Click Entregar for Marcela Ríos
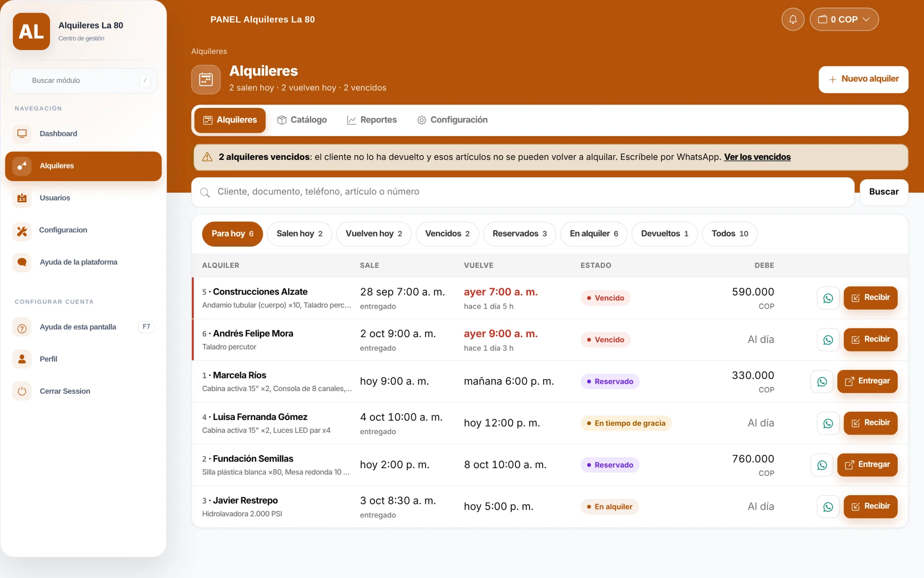924x578 pixels. pyautogui.click(x=867, y=381)
